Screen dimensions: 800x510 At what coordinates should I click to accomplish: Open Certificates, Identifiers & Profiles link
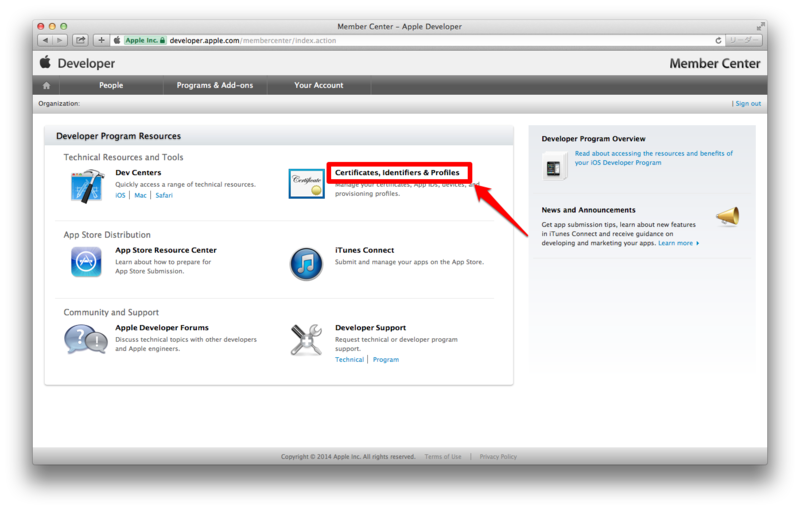[x=397, y=172]
